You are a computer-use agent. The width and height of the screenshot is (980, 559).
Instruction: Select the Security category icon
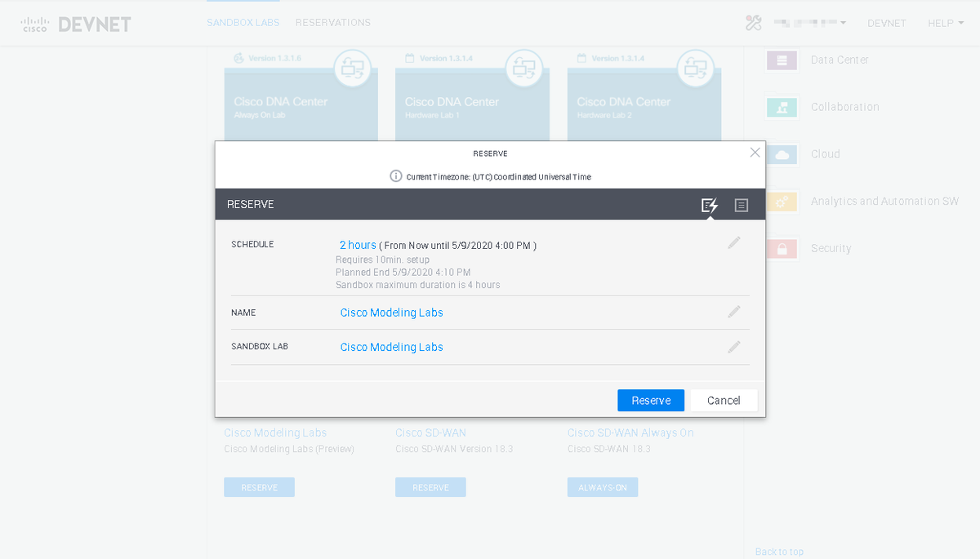coord(782,248)
